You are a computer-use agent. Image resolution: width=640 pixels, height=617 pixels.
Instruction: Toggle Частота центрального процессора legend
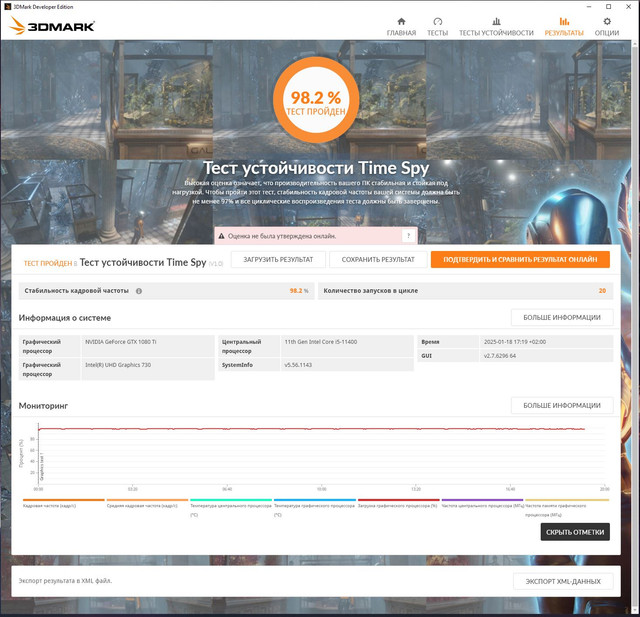482,503
